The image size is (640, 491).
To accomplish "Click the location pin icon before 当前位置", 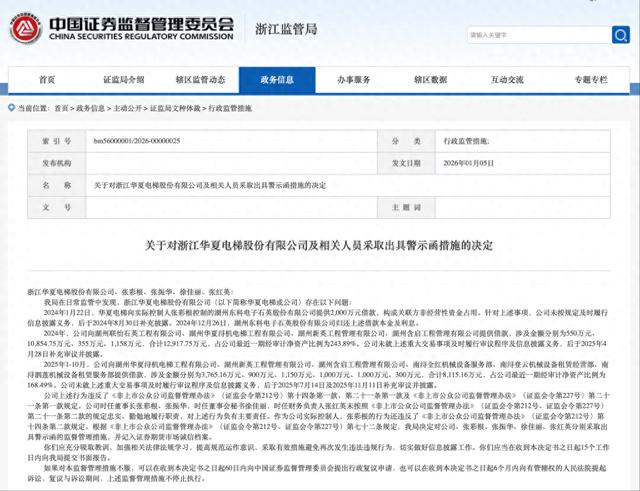I will point(11,107).
